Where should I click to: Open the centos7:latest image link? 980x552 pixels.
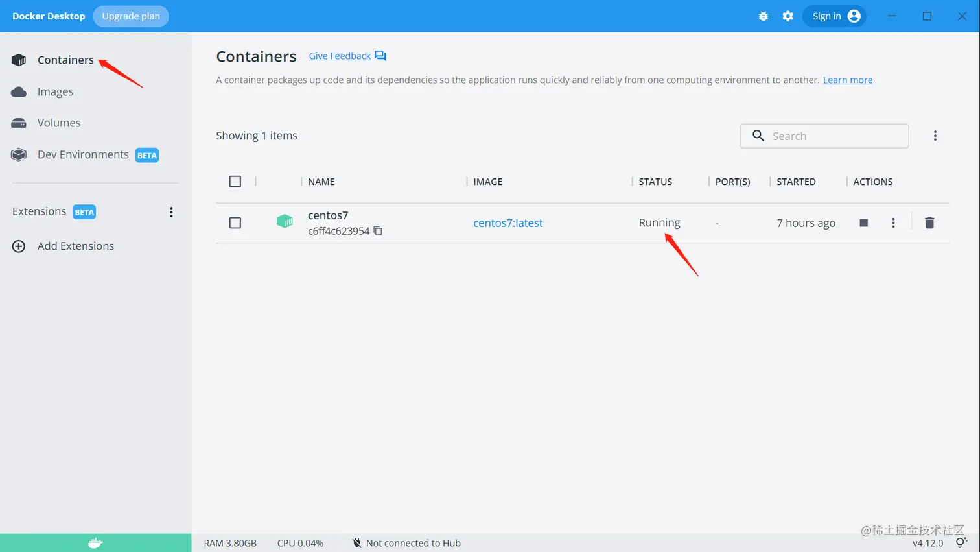pos(508,223)
